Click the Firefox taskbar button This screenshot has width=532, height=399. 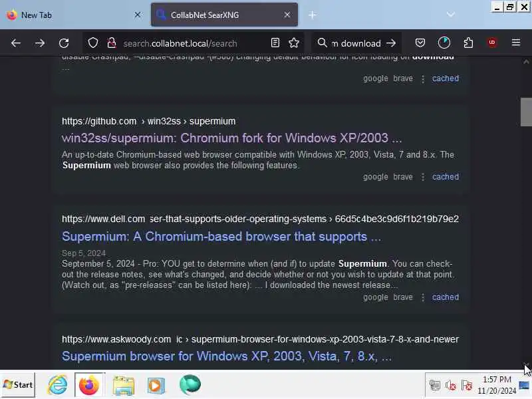[89, 385]
